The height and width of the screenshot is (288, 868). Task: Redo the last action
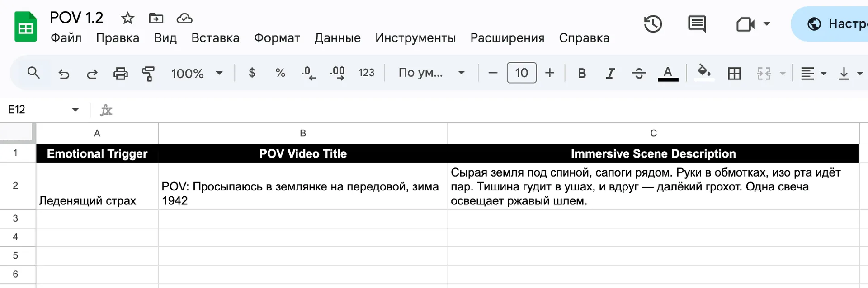pos(92,73)
